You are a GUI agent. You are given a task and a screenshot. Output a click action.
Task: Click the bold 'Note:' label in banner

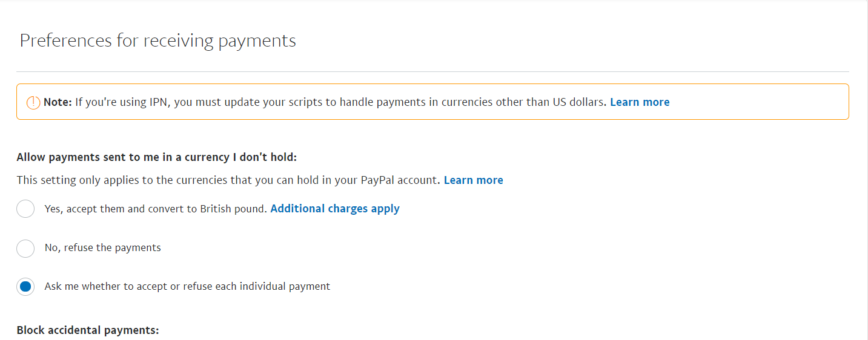click(58, 102)
